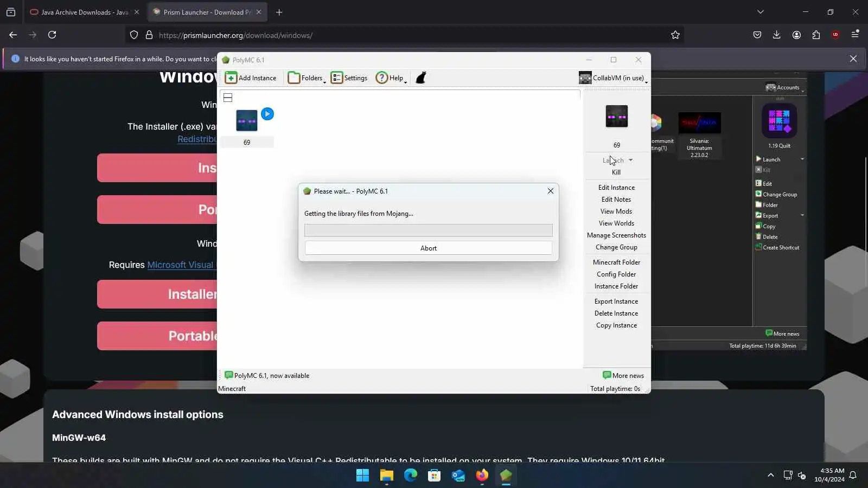Click the library download progress bar
The image size is (868, 488).
429,230
